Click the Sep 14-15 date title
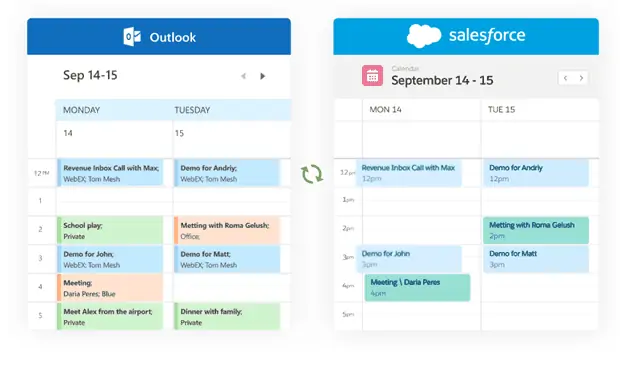624x380 pixels. pyautogui.click(x=90, y=75)
